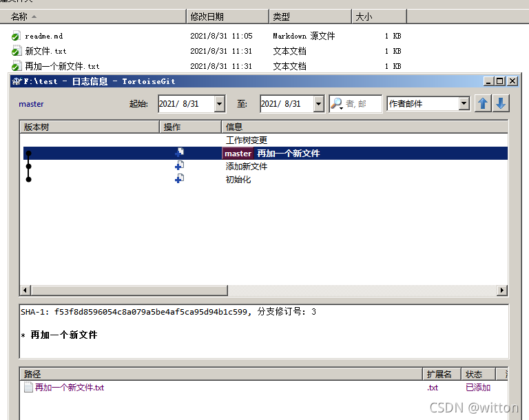Click the 版本树 column header
This screenshot has height=420, width=529.
tap(90, 127)
